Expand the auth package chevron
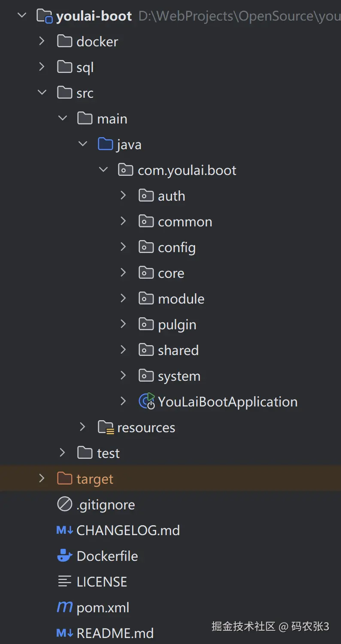Screen dimensions: 341x644 click(x=124, y=196)
